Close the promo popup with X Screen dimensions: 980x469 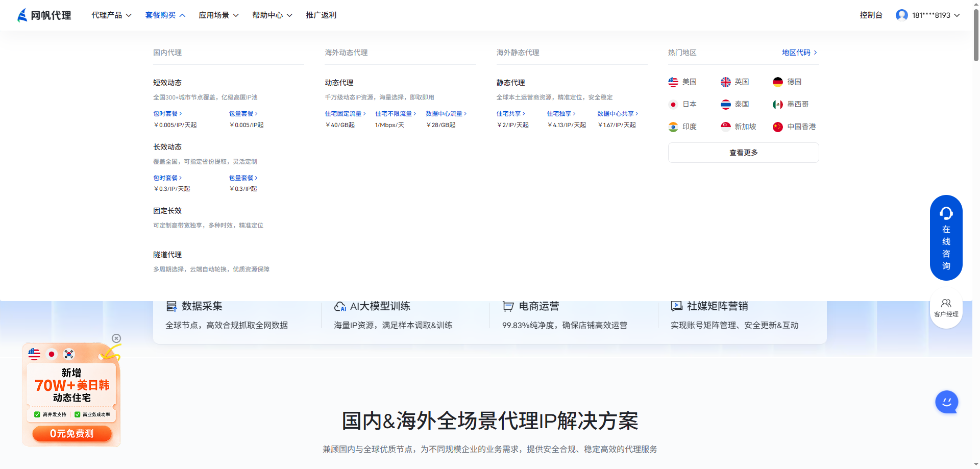tap(116, 338)
